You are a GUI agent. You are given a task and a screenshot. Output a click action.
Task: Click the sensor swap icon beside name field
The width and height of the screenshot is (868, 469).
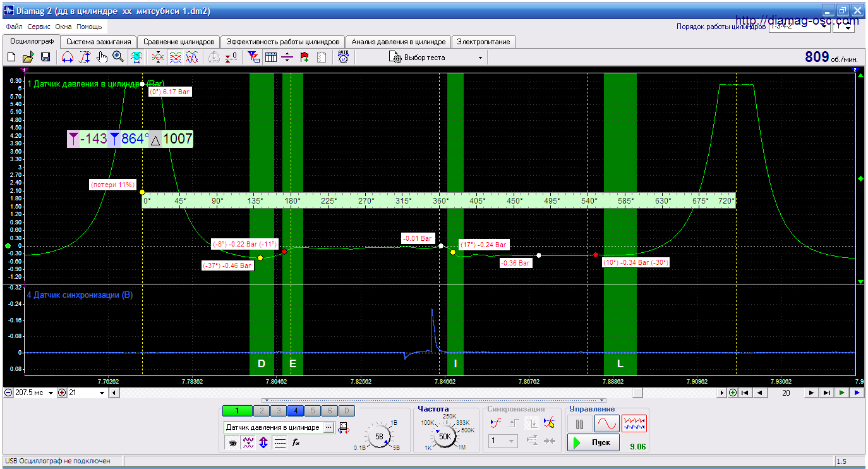point(344,427)
